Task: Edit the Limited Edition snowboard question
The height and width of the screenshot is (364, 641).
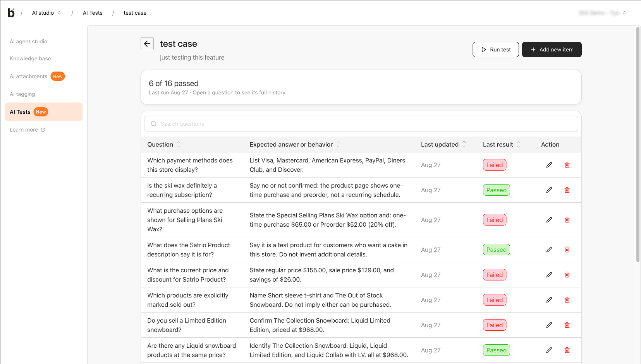Action: (549, 325)
